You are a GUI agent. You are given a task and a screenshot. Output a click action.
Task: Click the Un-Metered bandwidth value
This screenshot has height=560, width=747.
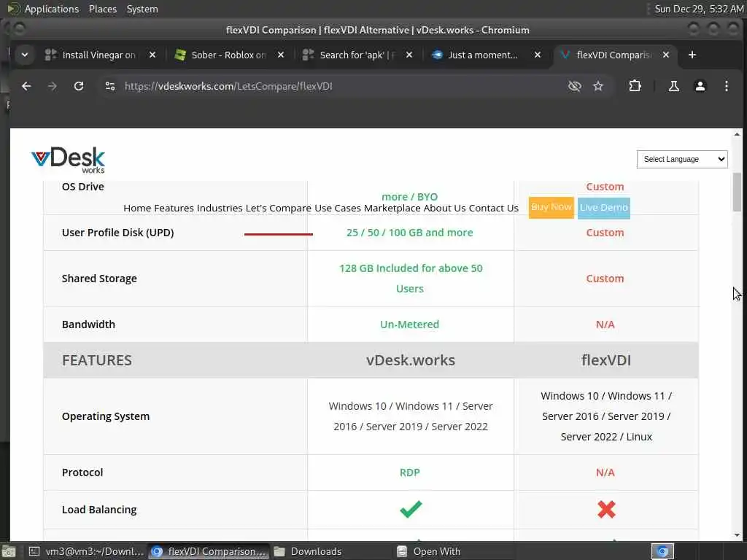(x=410, y=324)
